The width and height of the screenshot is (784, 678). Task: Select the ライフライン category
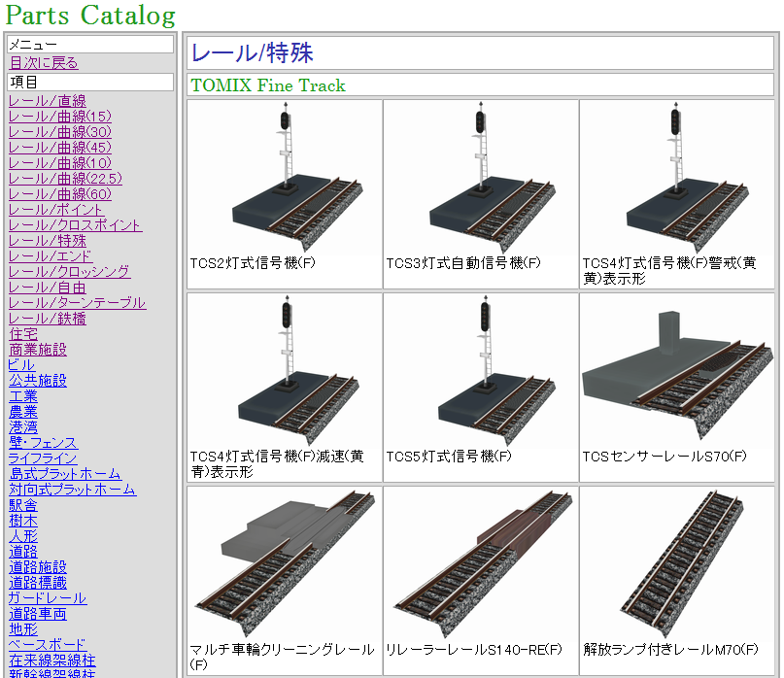click(x=43, y=458)
